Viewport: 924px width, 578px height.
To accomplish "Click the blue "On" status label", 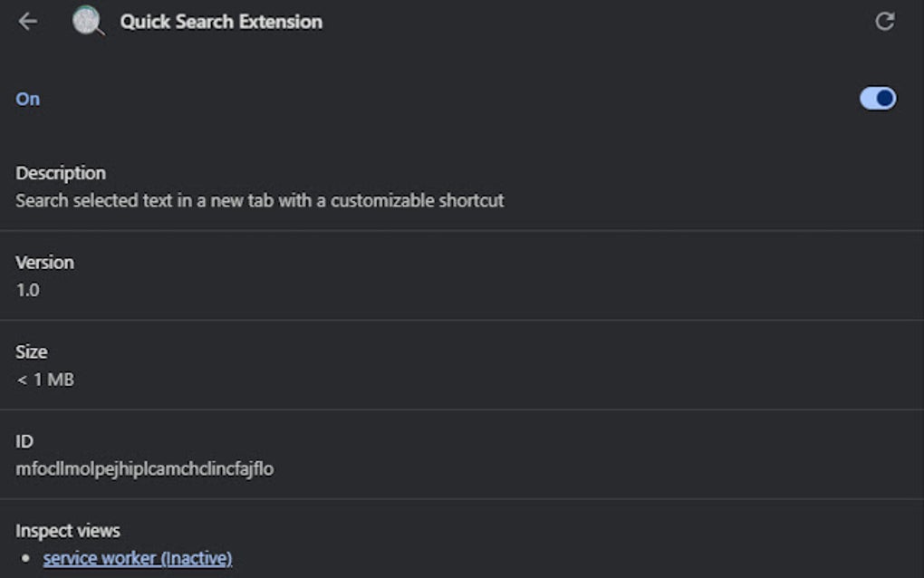I will [x=27, y=99].
